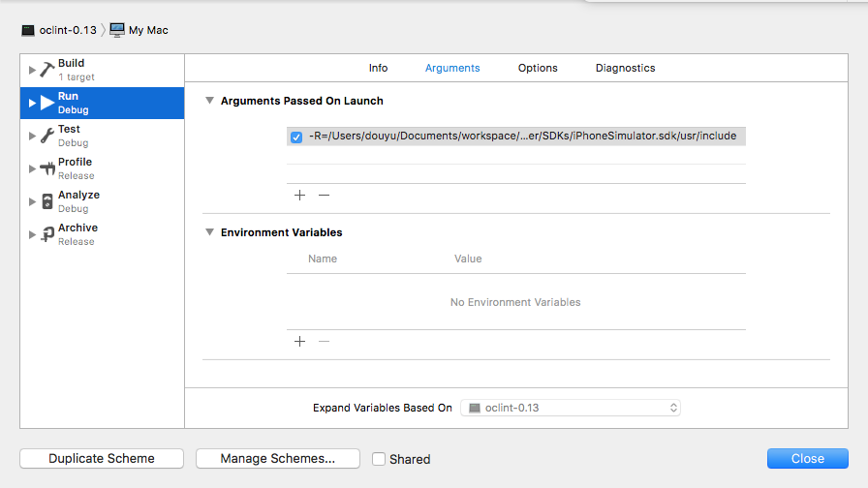Switch to the Info tab
This screenshot has height=488, width=868.
click(x=378, y=68)
